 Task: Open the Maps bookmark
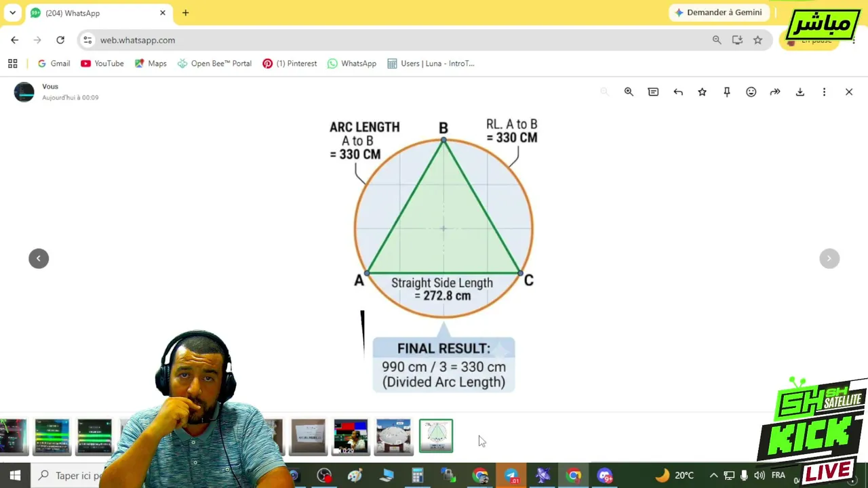(x=151, y=64)
